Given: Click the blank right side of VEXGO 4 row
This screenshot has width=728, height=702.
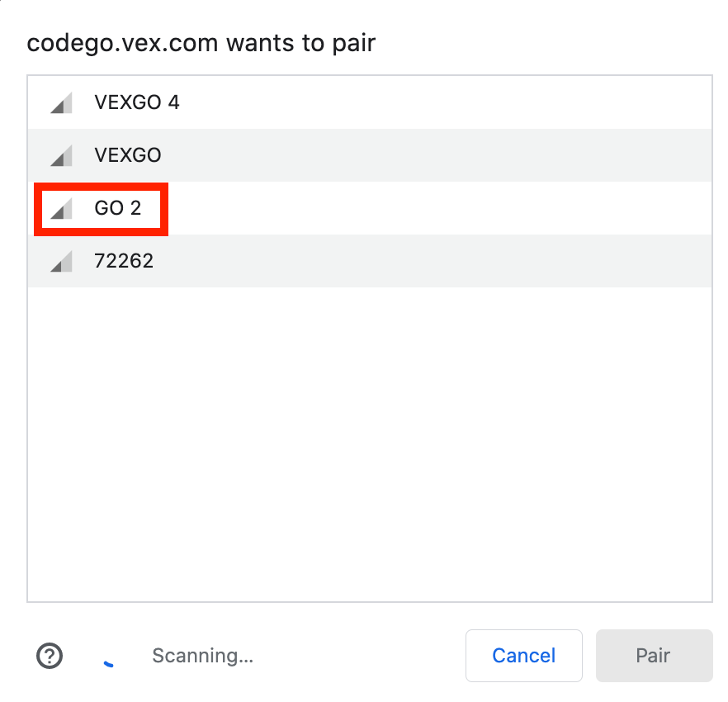Looking at the screenshot, I should click(446, 102).
